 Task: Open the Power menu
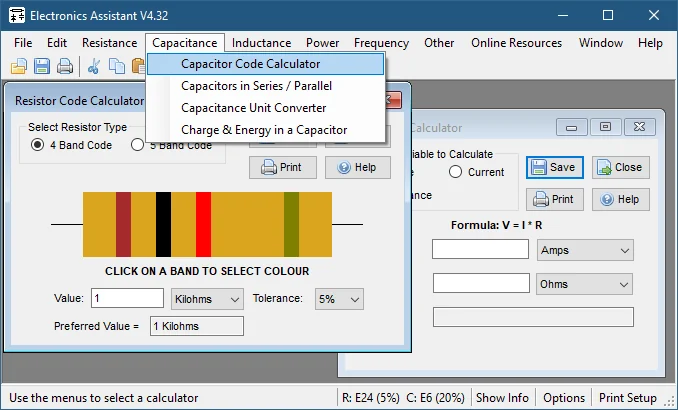(x=323, y=43)
